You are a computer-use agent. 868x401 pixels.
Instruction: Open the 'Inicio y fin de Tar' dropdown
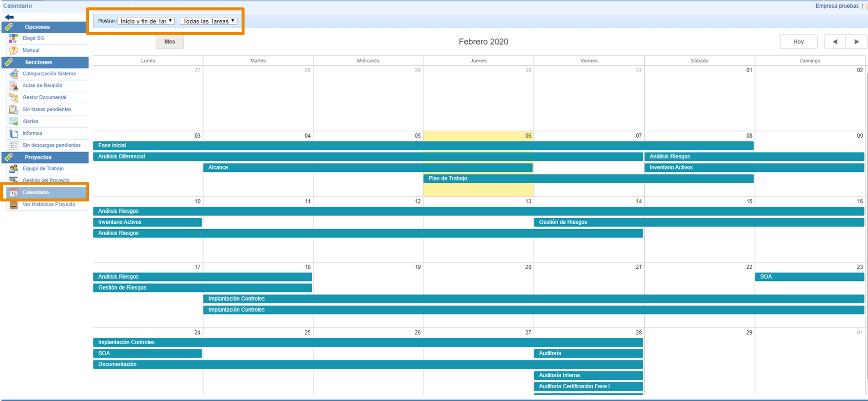click(x=146, y=21)
